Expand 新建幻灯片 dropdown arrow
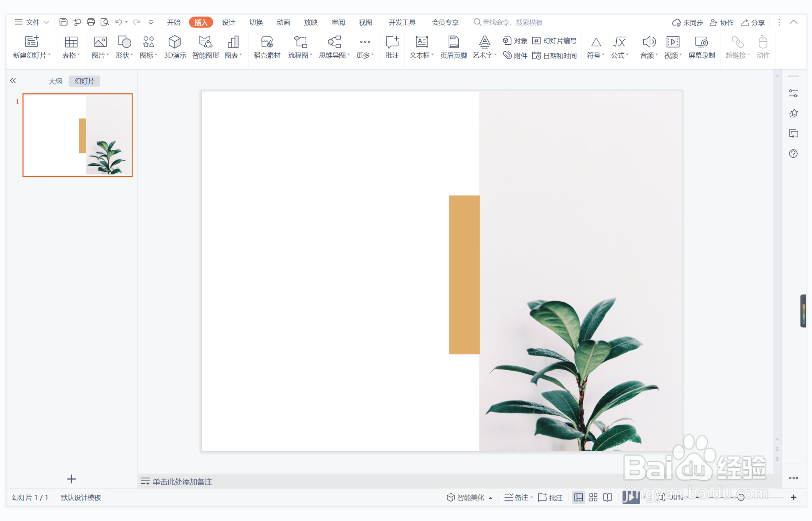The height and width of the screenshot is (521, 812). tap(49, 55)
